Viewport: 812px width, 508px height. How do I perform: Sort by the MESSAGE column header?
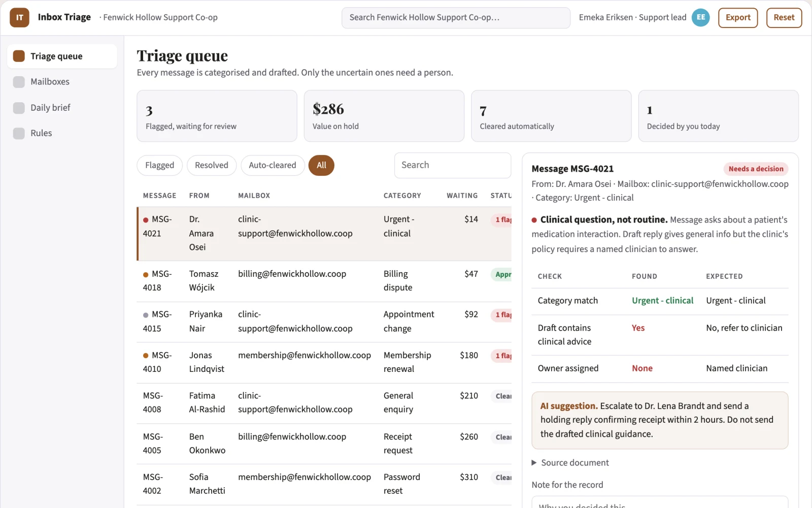159,196
